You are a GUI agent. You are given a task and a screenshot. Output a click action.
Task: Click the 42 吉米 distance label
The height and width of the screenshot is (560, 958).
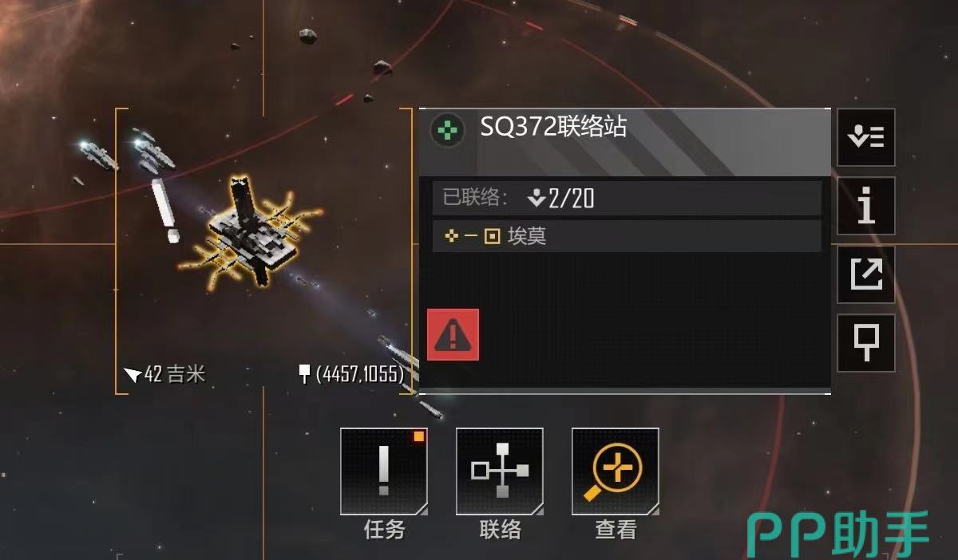coord(166,374)
